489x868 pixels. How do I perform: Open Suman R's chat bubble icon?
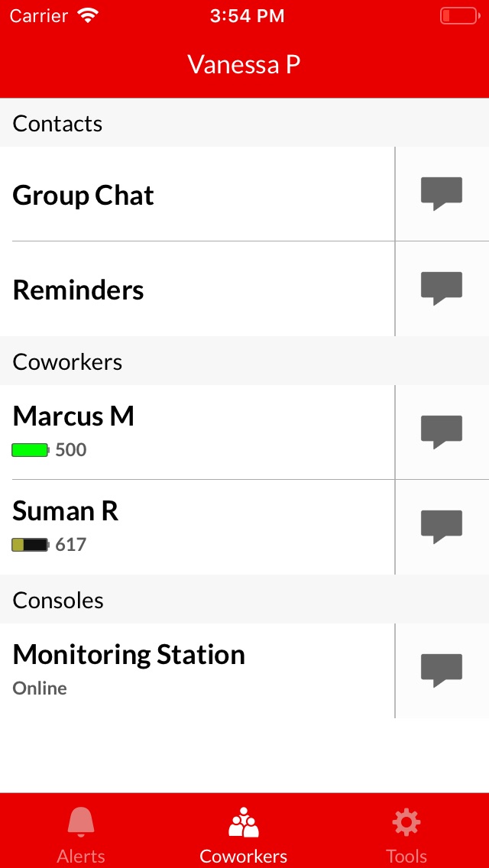coord(442,527)
